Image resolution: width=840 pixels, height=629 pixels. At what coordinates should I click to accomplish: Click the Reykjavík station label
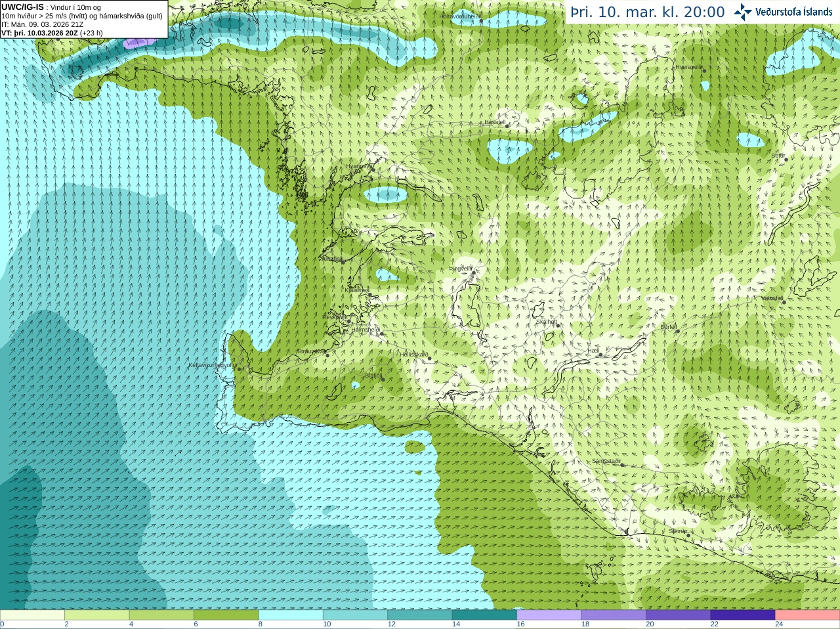tap(334, 316)
